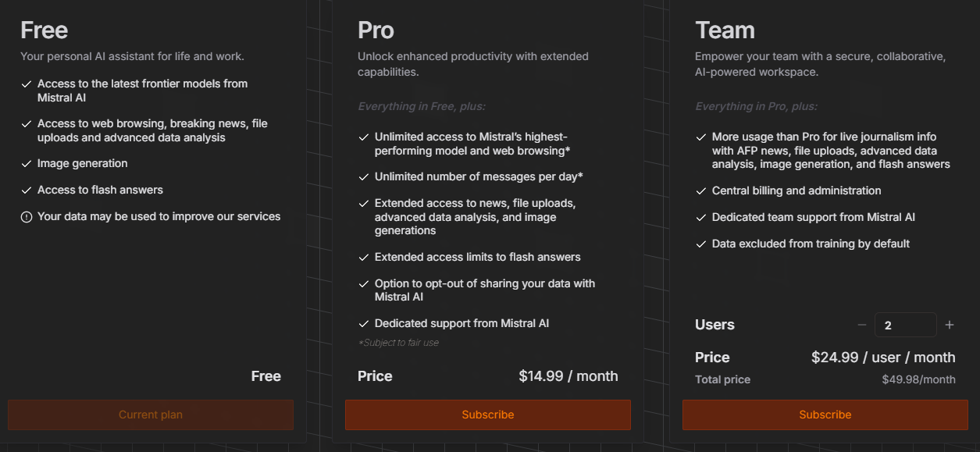Increase Team users with plus icon

coord(950,325)
